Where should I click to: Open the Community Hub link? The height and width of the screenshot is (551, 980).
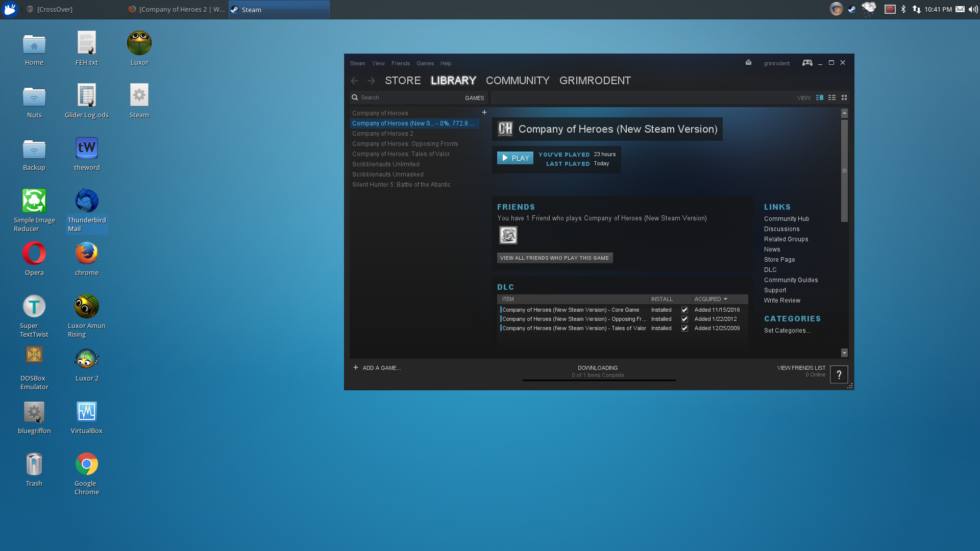click(787, 218)
